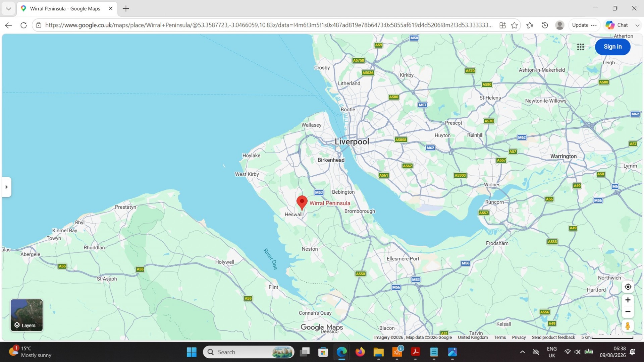Open the Layers map type thumbnail
The width and height of the screenshot is (644, 362).
click(x=26, y=315)
